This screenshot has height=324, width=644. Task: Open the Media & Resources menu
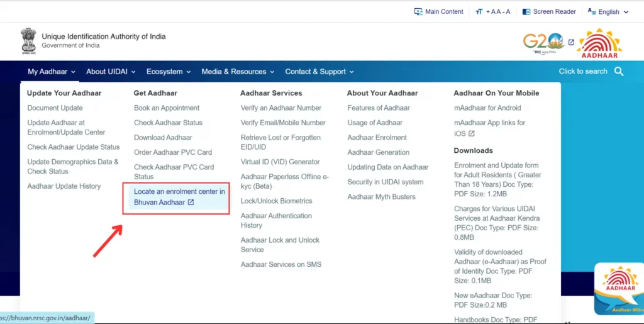click(238, 72)
